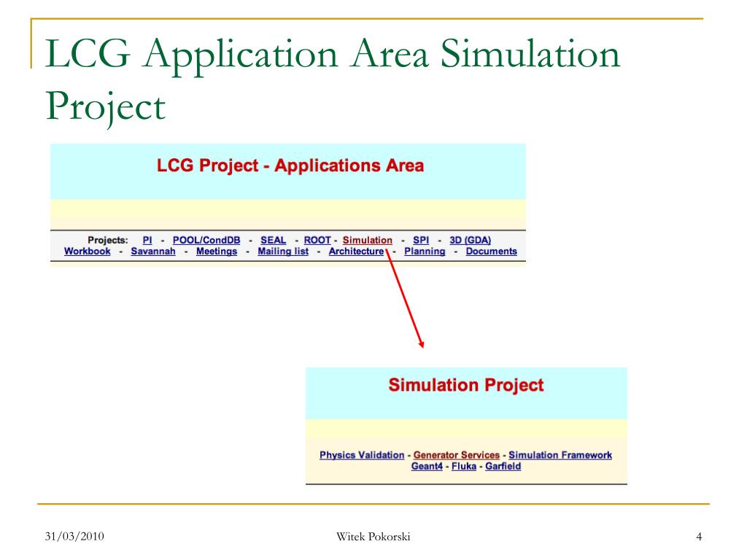Open the SPI project link

point(421,240)
